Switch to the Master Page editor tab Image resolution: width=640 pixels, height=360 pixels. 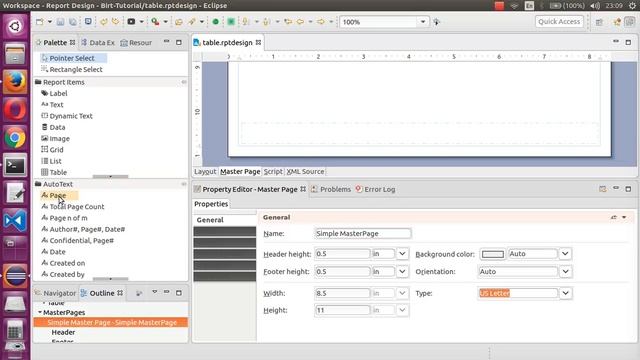[x=240, y=171]
